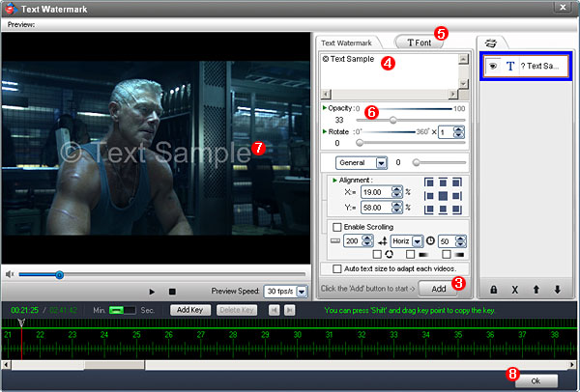The height and width of the screenshot is (392, 580).
Task: Tick the loop scrolling checkbox
Action: 377,255
